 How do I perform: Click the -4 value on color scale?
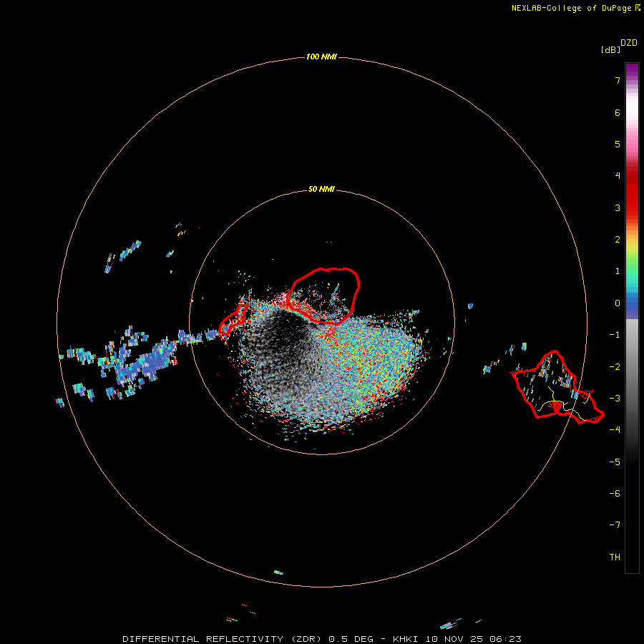615,429
